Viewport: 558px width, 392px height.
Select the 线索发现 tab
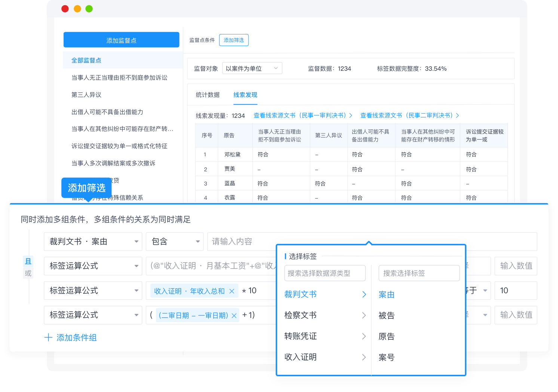[245, 95]
